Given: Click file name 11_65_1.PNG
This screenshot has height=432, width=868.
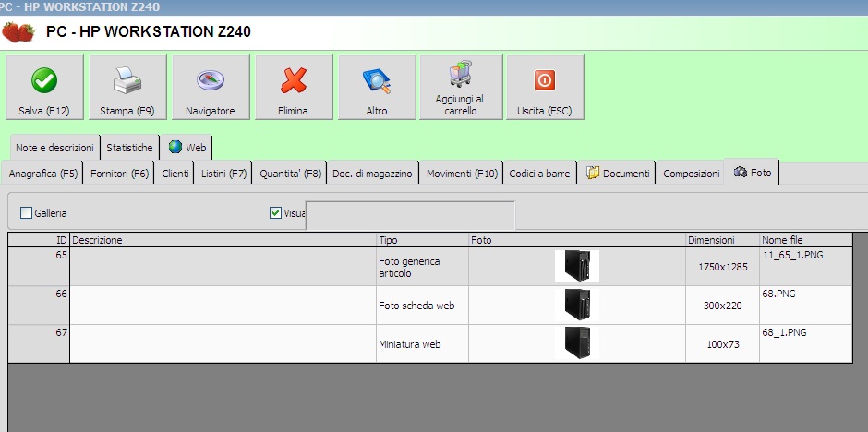Looking at the screenshot, I should pos(792,256).
